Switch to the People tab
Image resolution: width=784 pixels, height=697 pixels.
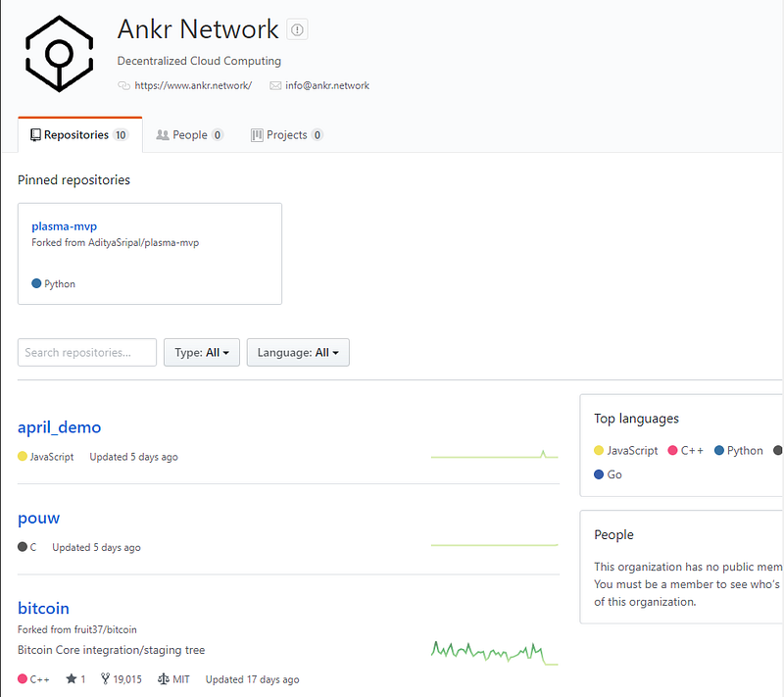tap(189, 135)
